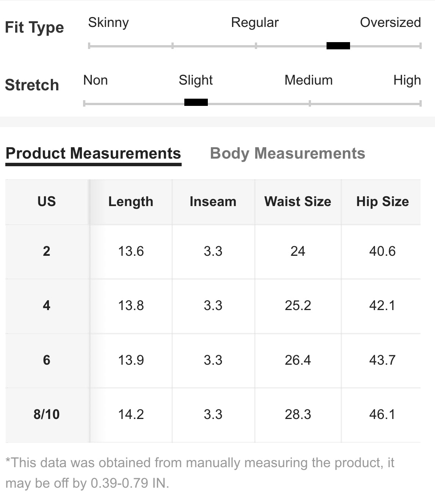435x504 pixels.
Task: Click the Non stretch label
Action: coord(96,80)
